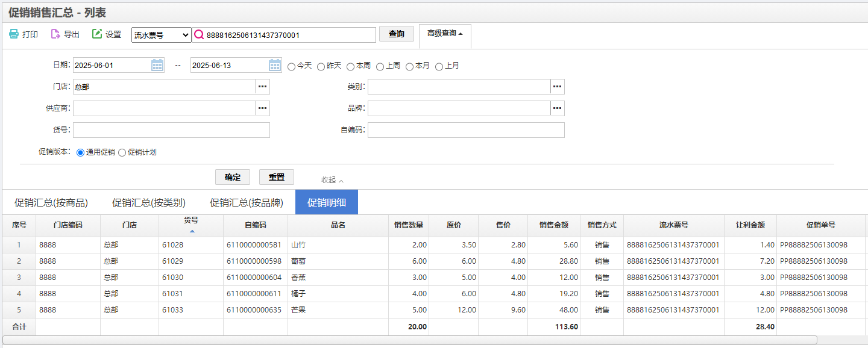Click the 品牌 input field
868x348 pixels.
pos(459,108)
